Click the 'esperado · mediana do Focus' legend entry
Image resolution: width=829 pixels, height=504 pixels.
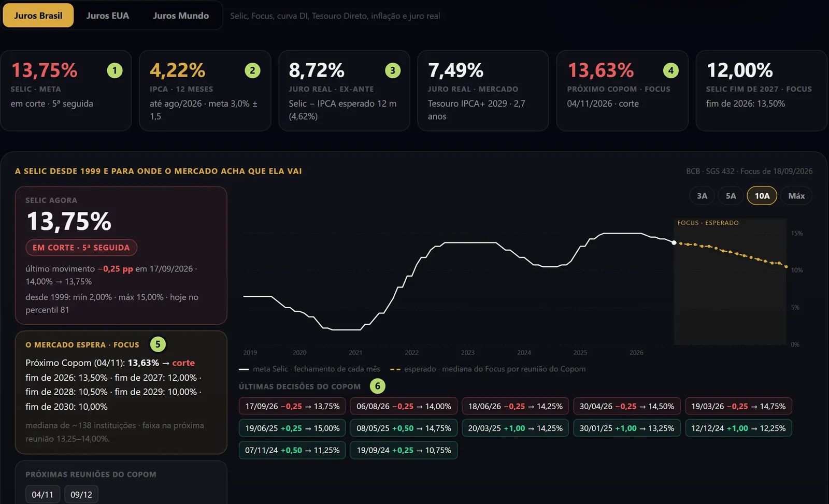(x=488, y=369)
